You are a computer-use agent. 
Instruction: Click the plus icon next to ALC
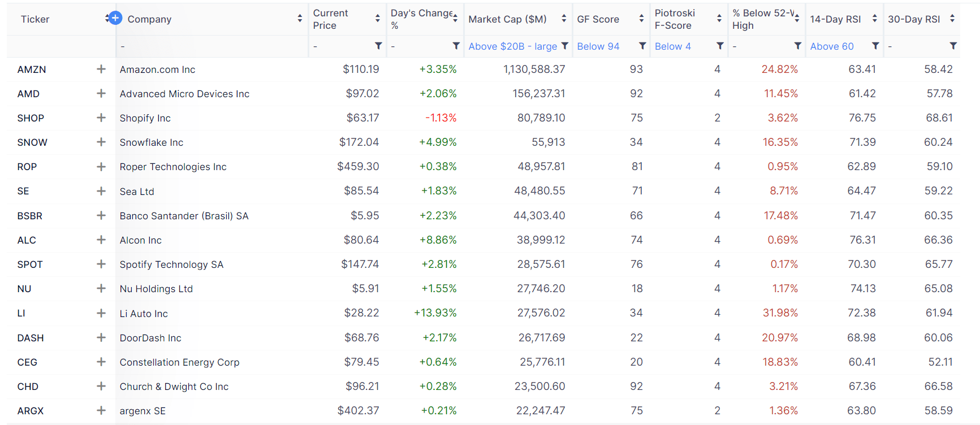click(x=101, y=240)
